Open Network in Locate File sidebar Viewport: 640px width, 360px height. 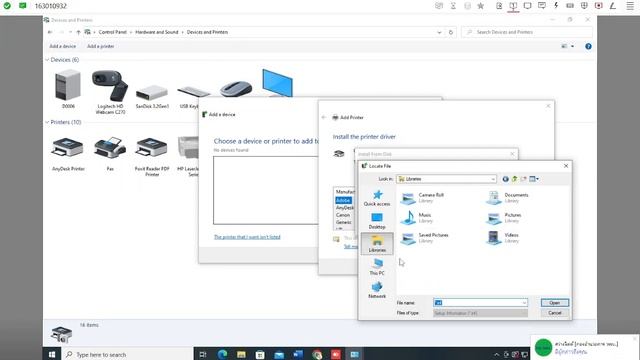(377, 290)
